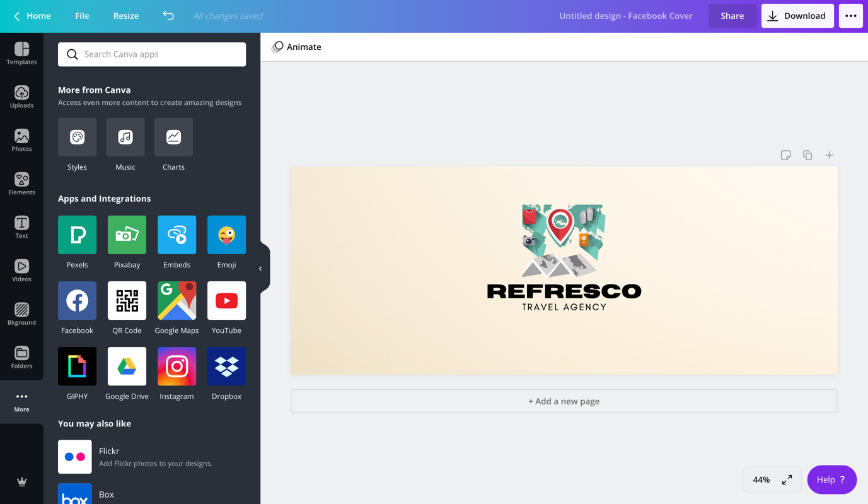Open the Text sidebar tab
The width and height of the screenshot is (868, 504).
tap(21, 228)
